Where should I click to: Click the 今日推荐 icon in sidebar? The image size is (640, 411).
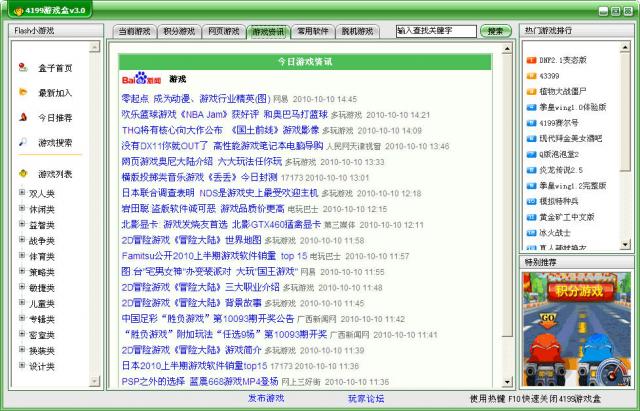click(23, 117)
